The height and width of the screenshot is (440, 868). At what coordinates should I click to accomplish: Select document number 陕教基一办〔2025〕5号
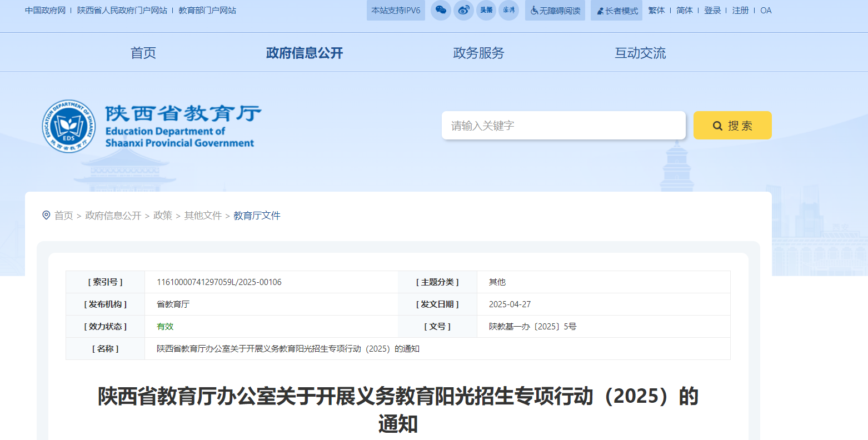(532, 327)
